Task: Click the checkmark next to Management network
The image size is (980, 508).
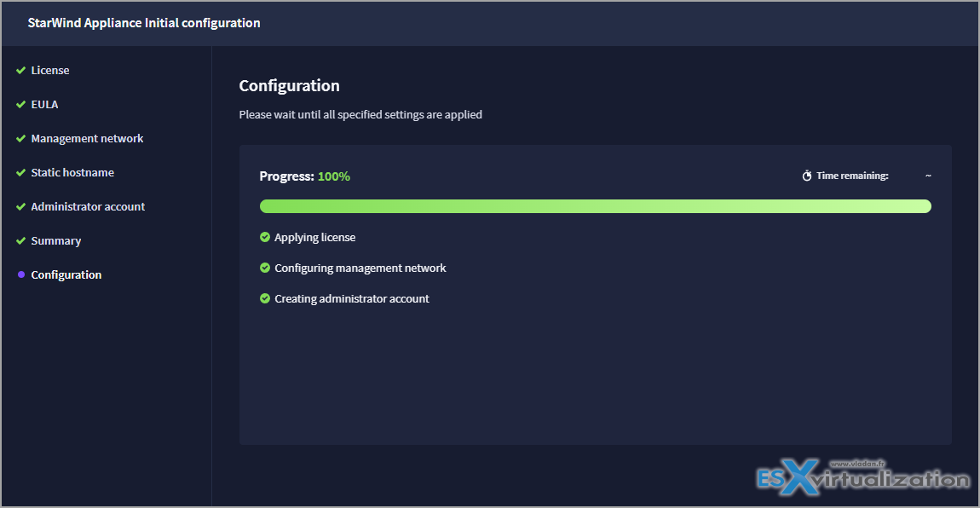Action: click(20, 139)
